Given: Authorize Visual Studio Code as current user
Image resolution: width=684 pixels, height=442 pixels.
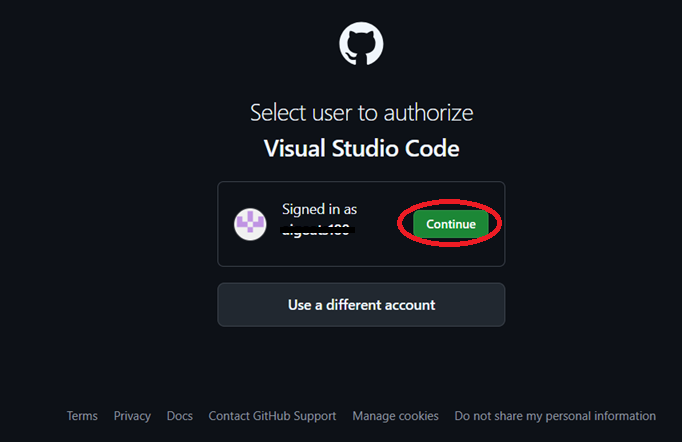Looking at the screenshot, I should tap(451, 224).
